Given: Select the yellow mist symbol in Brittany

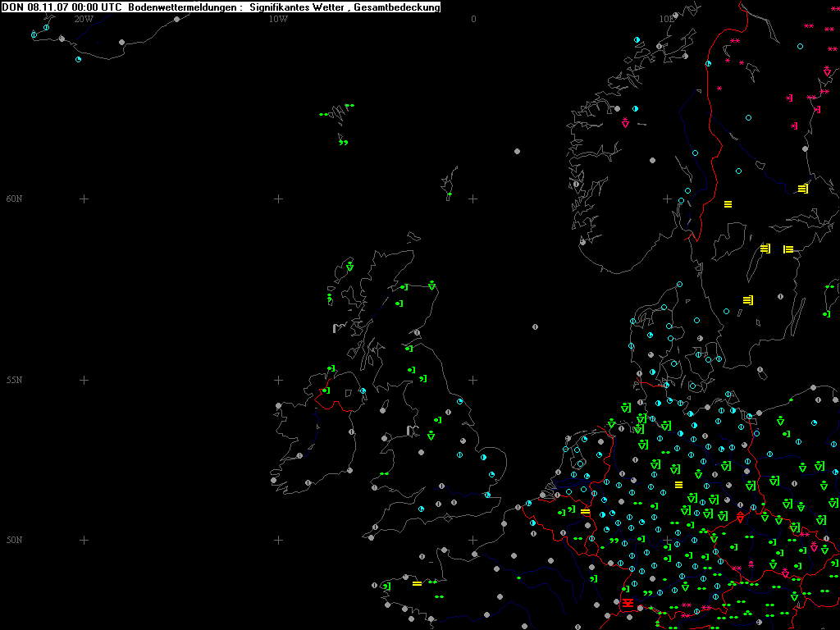Looking at the screenshot, I should tap(417, 583).
